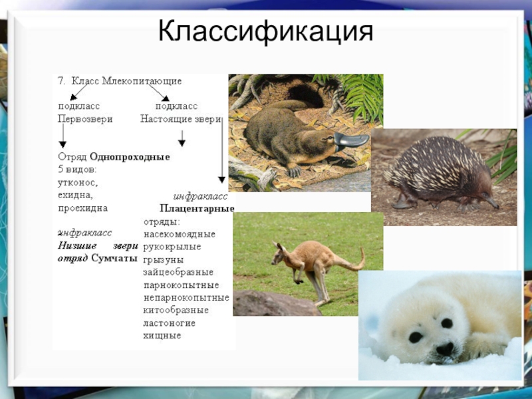This screenshot has width=532, height=399.
Task: Click the list item "китообразные"
Action: [x=176, y=311]
